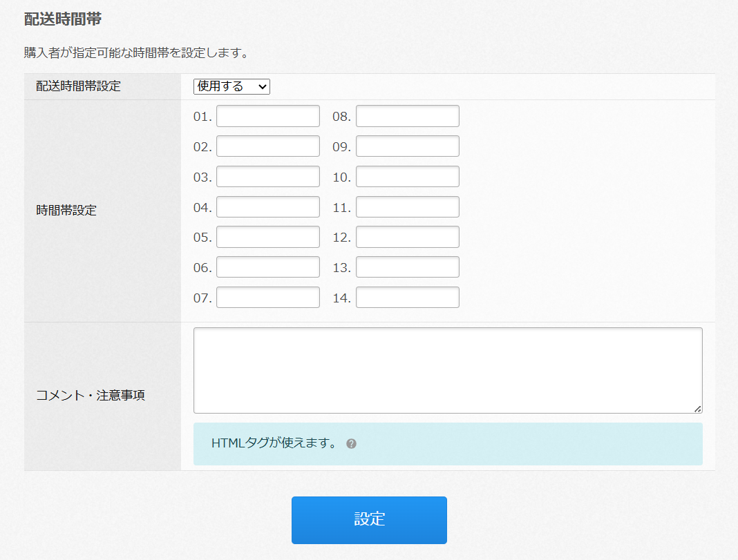
Task: Select time slot field 05
Action: [267, 237]
